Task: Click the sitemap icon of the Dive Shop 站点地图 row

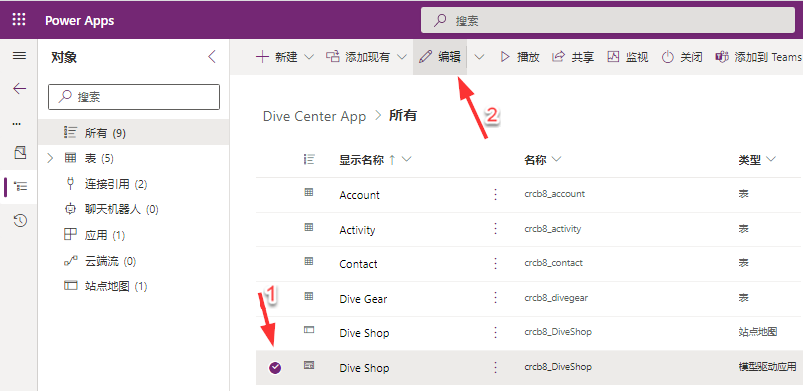Action: tap(309, 330)
